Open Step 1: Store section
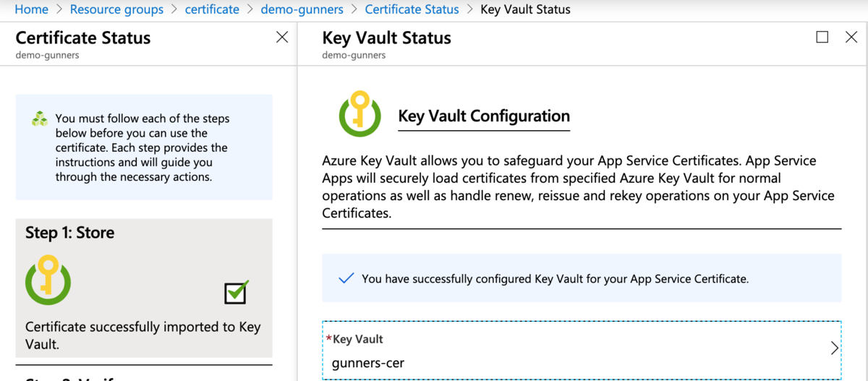This screenshot has width=868, height=381. [70, 233]
